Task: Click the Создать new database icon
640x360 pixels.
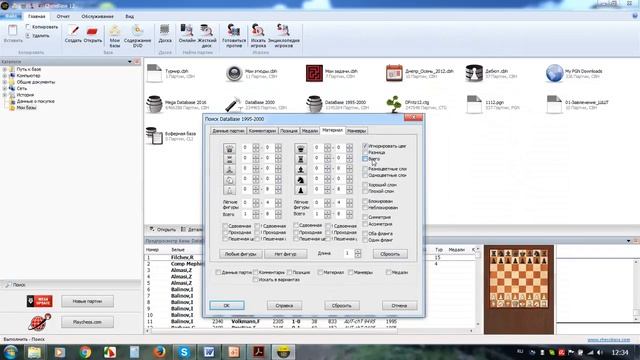Action: (73, 34)
